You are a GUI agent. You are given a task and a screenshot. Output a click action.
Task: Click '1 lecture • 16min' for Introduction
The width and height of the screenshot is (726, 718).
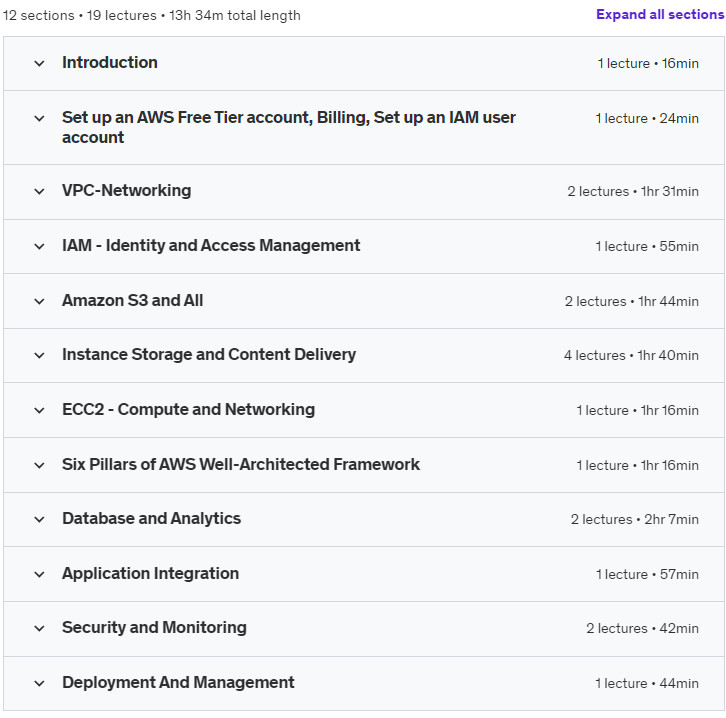648,63
